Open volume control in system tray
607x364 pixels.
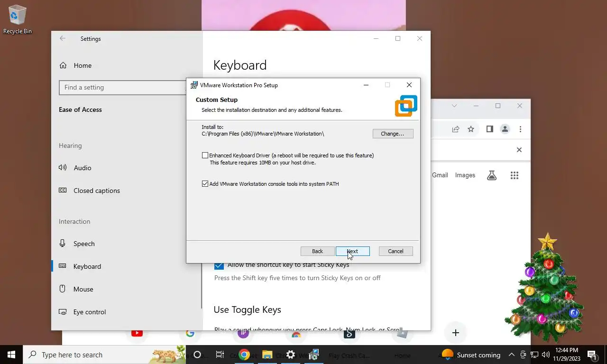point(546,355)
